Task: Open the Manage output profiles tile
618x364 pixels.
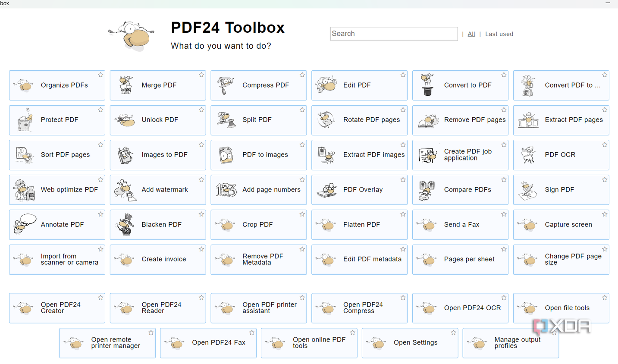Action: pyautogui.click(x=511, y=343)
